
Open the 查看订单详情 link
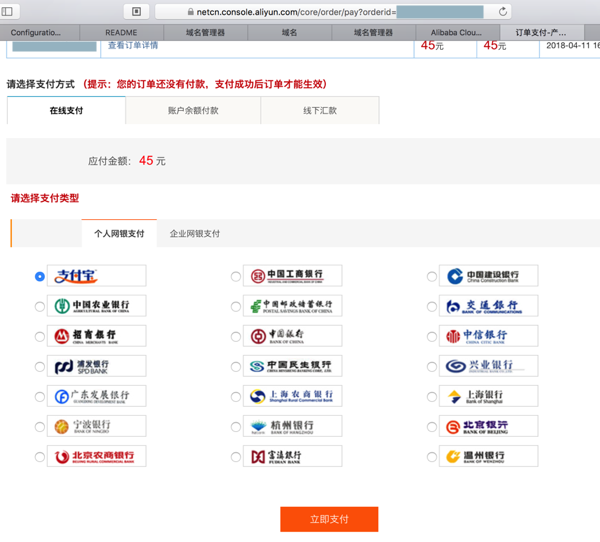[x=133, y=45]
